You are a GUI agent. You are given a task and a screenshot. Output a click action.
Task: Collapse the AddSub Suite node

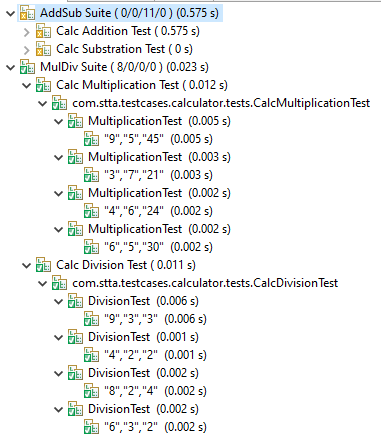click(11, 14)
